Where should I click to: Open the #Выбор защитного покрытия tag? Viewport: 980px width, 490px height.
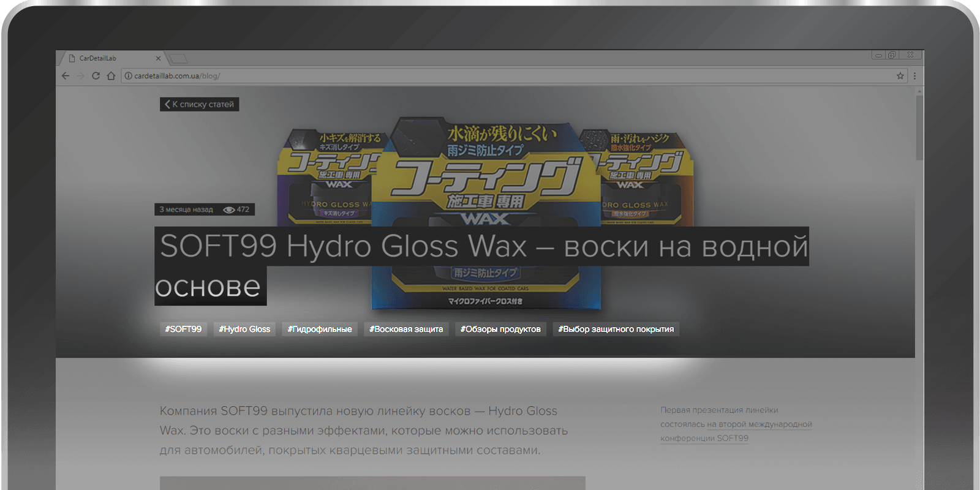coord(616,329)
